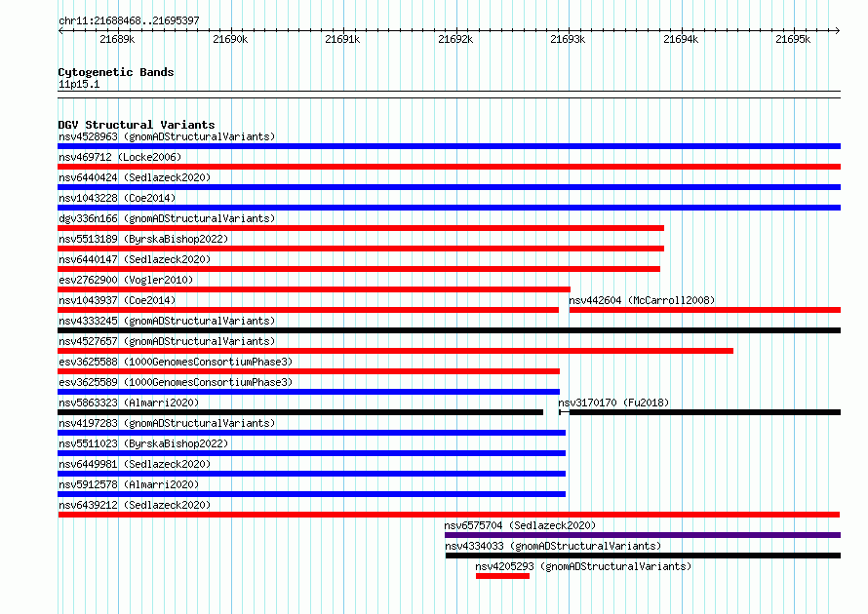The image size is (868, 614).
Task: Select the purple bar under nsv6575704
Action: pos(643,535)
